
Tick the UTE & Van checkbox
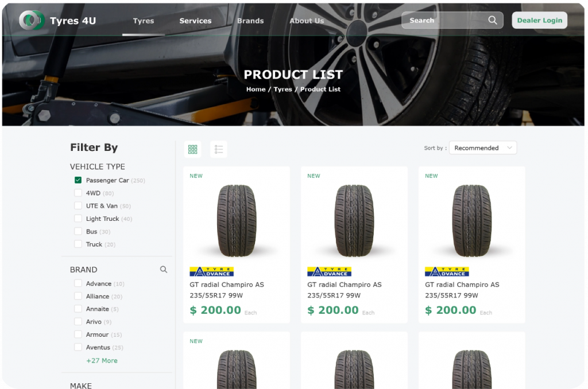coord(78,206)
